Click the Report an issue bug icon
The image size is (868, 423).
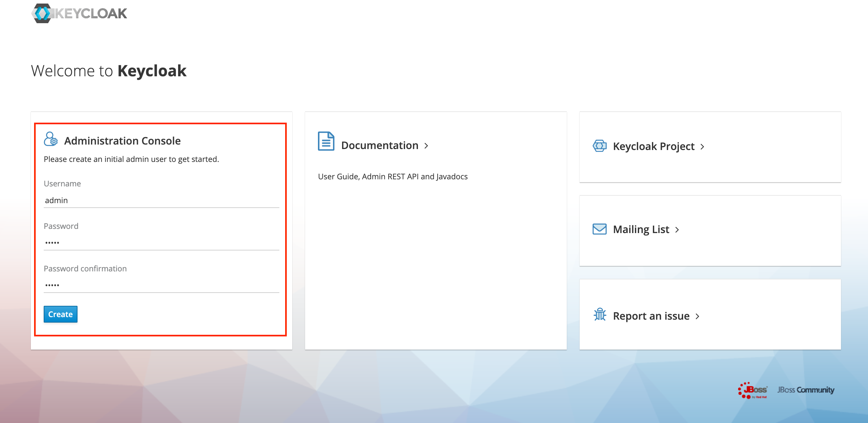pyautogui.click(x=600, y=315)
